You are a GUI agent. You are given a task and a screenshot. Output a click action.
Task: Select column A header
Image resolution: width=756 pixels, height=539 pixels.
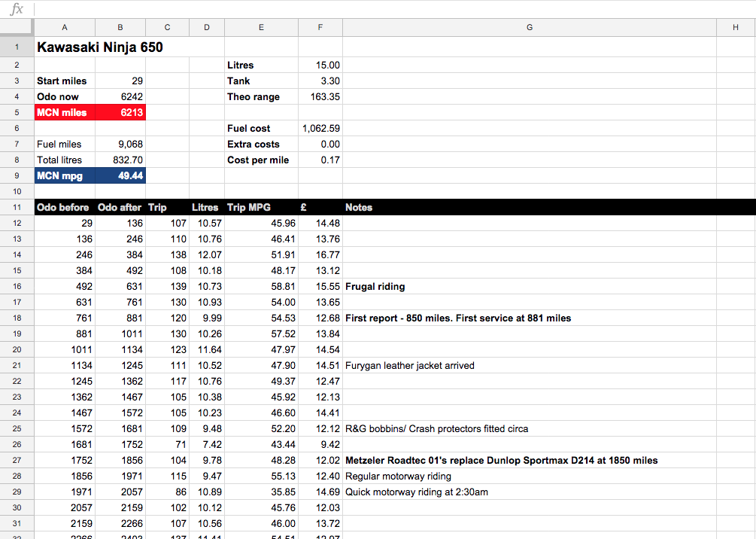(65, 28)
